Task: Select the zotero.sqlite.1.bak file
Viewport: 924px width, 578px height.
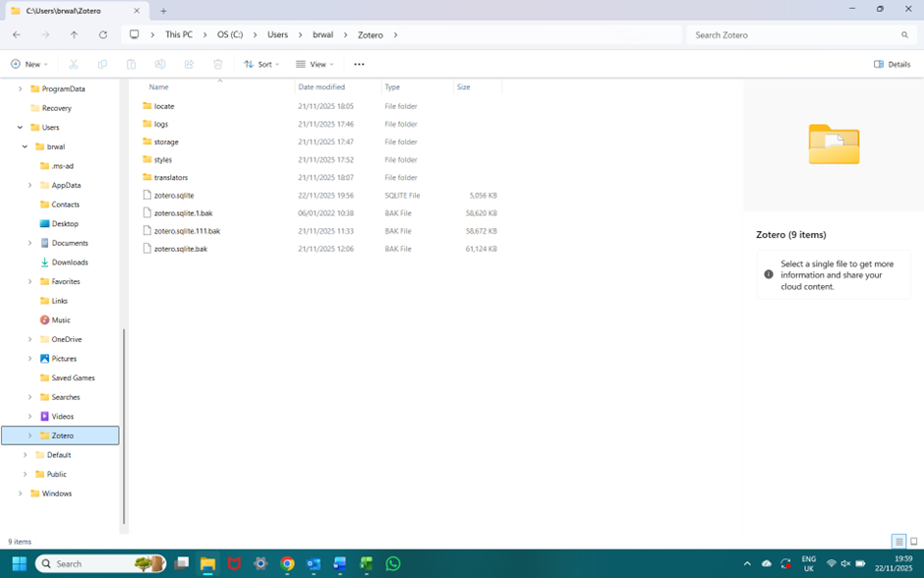Action: (183, 213)
